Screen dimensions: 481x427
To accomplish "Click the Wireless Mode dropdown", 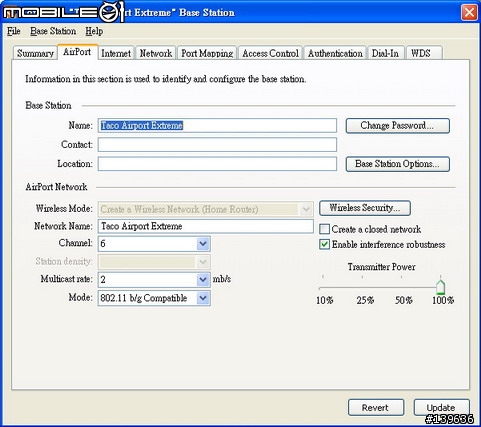I will (x=206, y=209).
